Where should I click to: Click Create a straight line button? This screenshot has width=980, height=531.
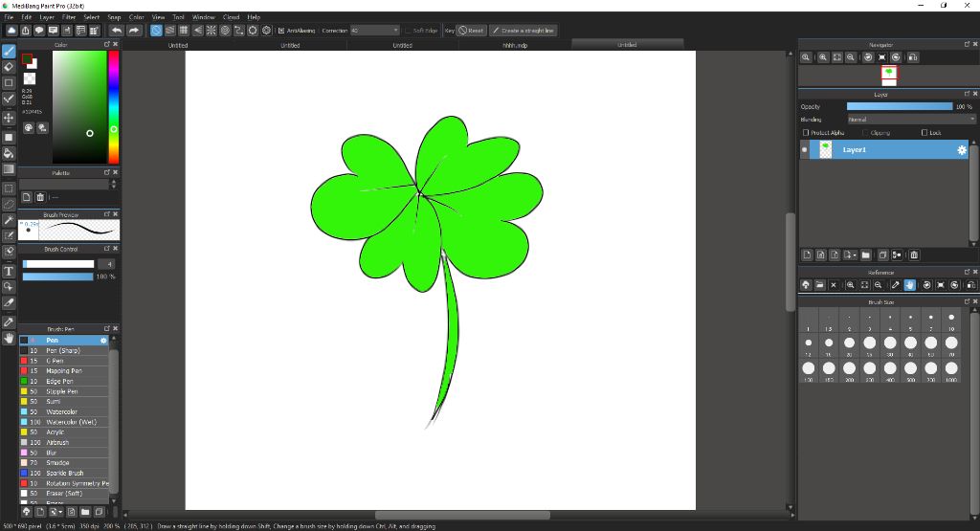pyautogui.click(x=523, y=30)
